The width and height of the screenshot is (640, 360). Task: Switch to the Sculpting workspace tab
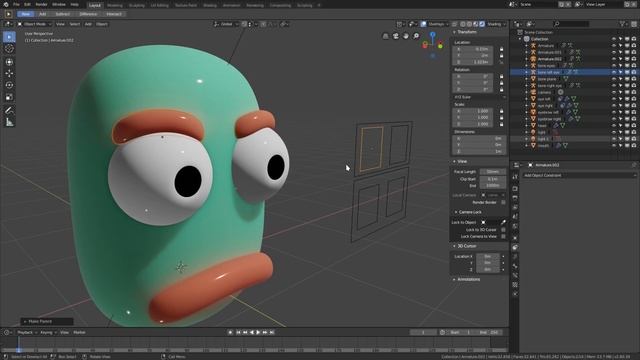tap(137, 5)
